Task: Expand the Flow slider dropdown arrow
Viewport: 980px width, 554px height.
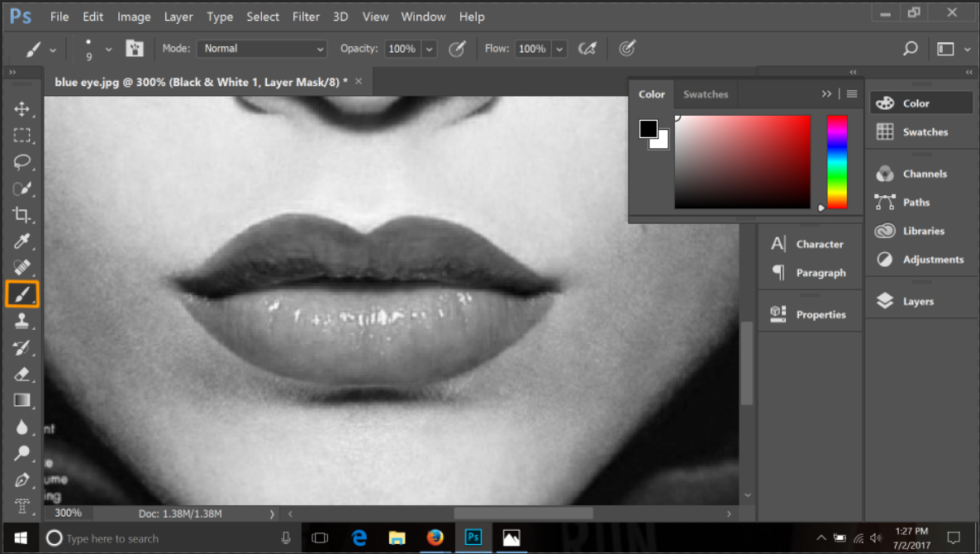Action: 559,50
